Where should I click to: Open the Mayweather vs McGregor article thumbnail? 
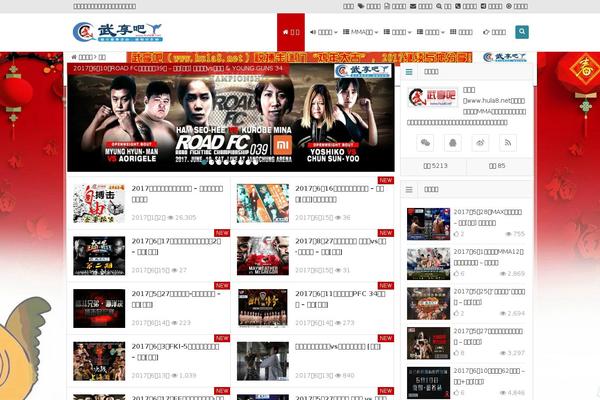point(262,256)
